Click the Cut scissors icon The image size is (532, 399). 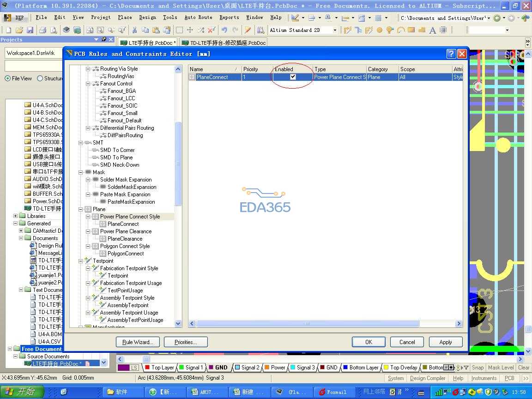pyautogui.click(x=134, y=30)
